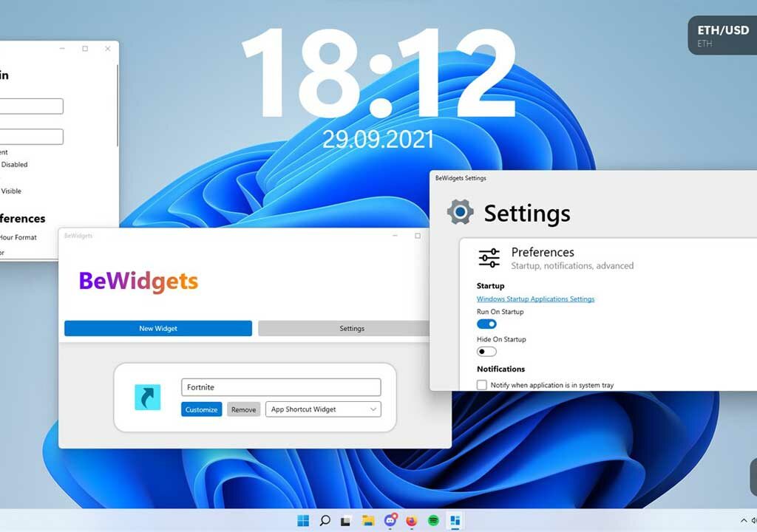Switch to the Settings tab in BeWidgets

click(352, 328)
